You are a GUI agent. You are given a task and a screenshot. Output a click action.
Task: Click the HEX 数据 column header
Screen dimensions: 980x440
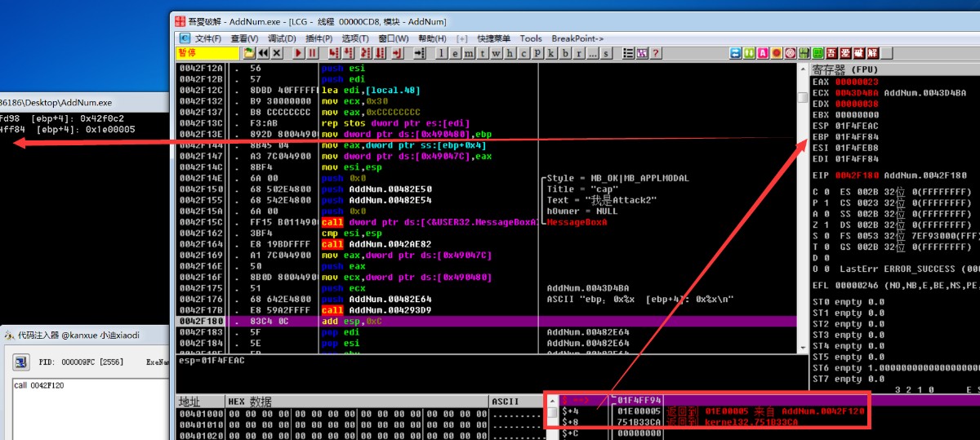click(356, 402)
